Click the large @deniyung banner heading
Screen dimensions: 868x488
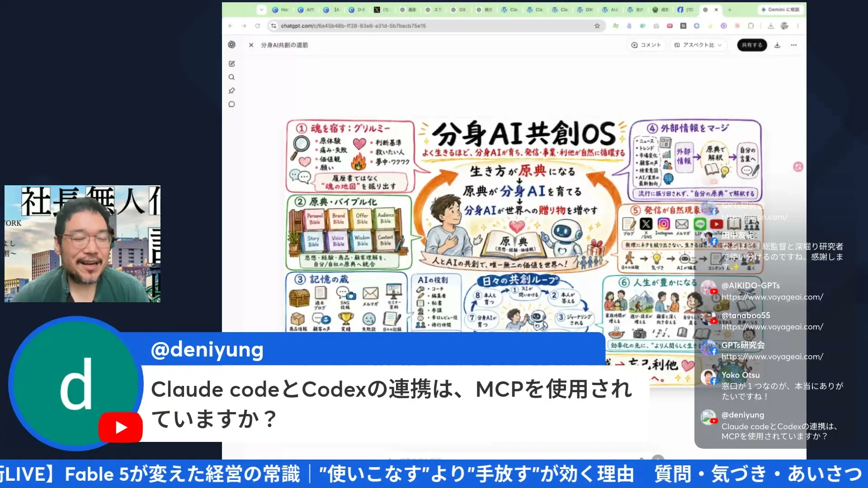tap(207, 350)
